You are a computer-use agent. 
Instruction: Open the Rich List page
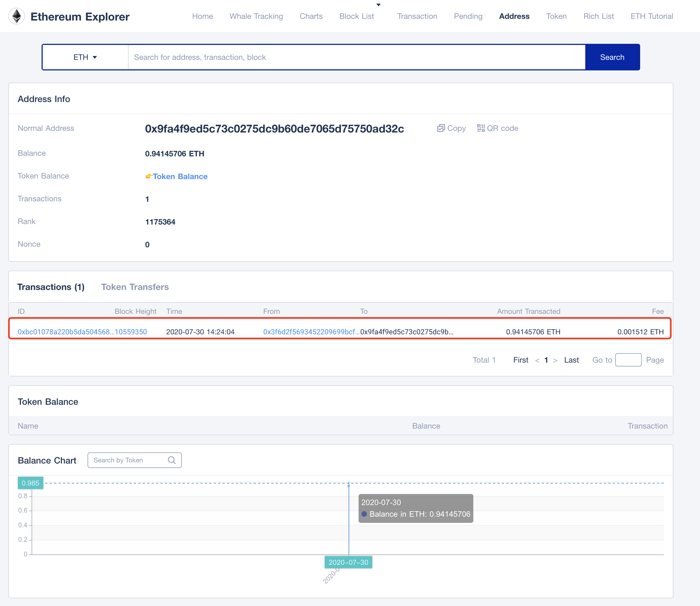click(599, 16)
